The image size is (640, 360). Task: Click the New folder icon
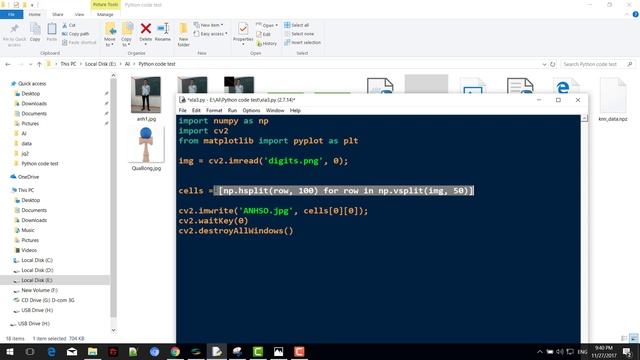184,35
